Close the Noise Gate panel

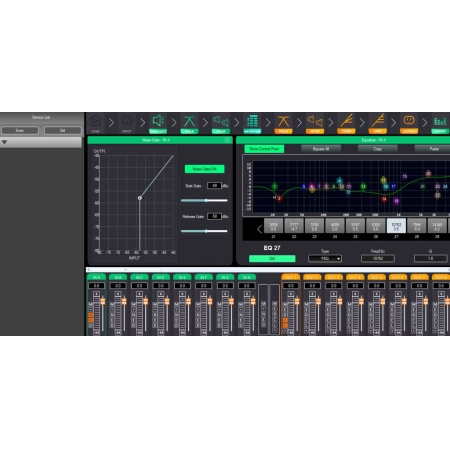[x=227, y=140]
